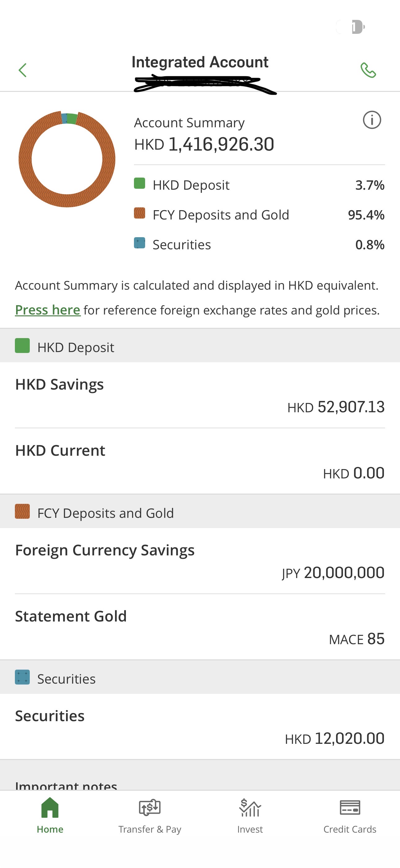Tap the Transfer & Pay icon

point(150,808)
